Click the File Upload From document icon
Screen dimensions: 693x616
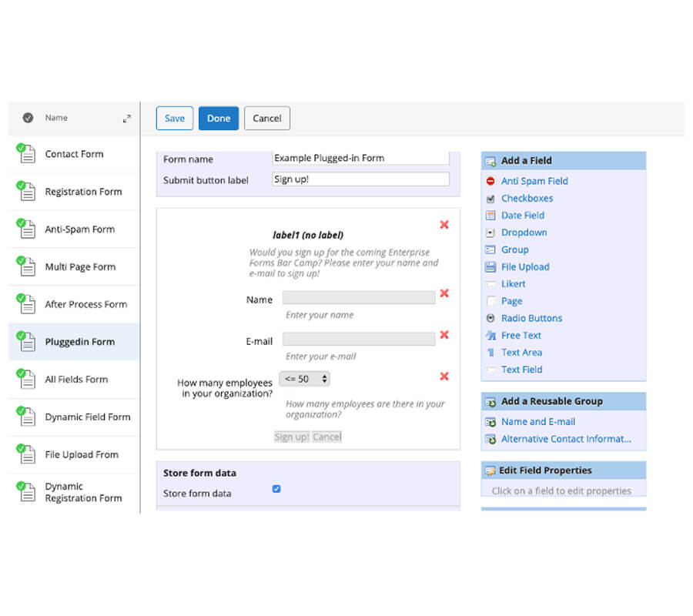click(x=26, y=454)
